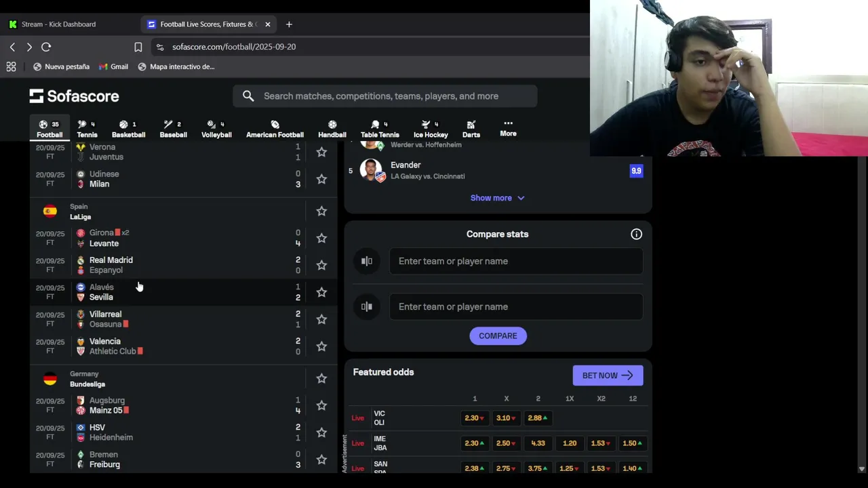
Task: Close the Football Live Scores tab
Action: click(x=267, y=24)
